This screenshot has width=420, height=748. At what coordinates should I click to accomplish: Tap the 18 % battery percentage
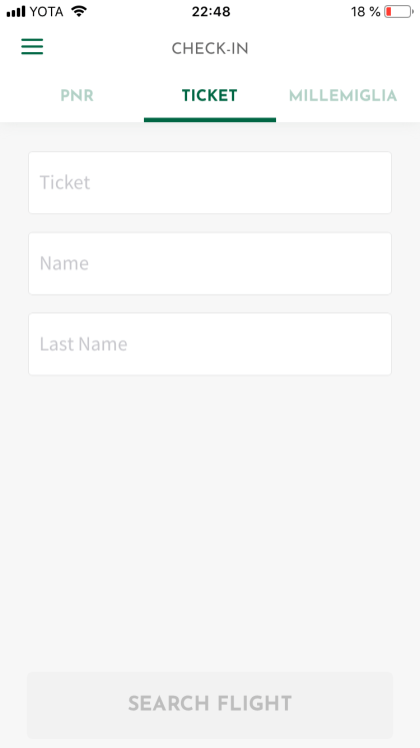(x=366, y=11)
